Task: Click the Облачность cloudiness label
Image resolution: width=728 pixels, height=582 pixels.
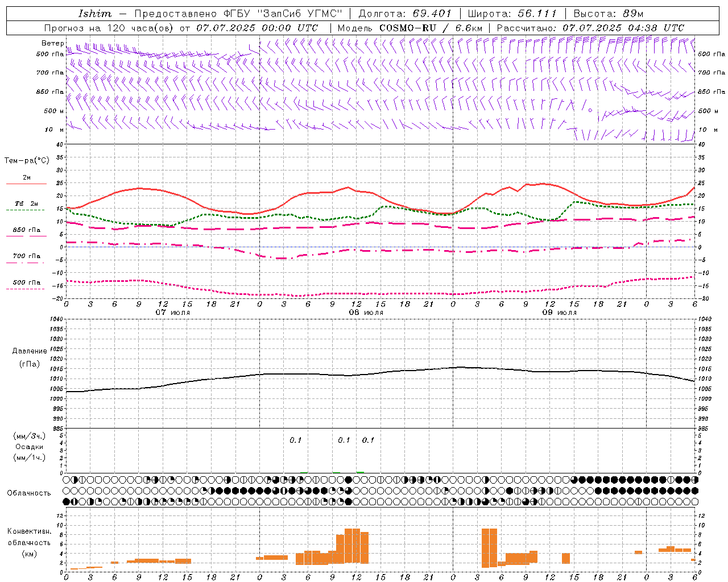Action: (29, 493)
